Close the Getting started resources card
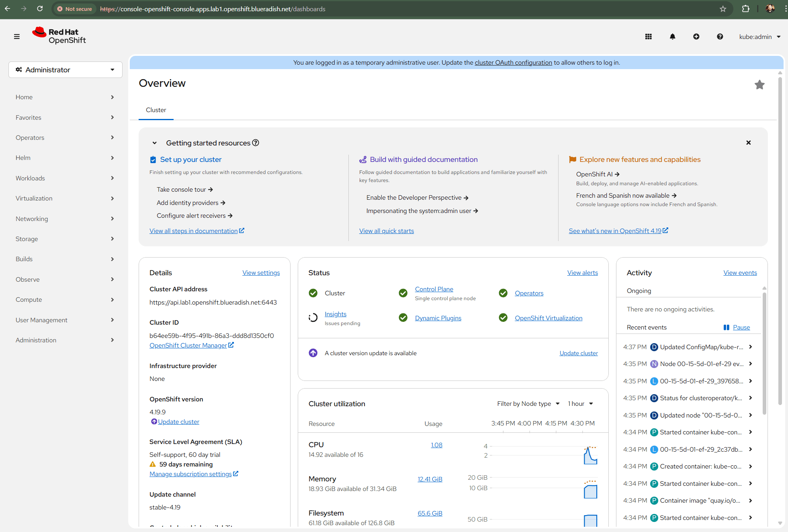 [748, 143]
